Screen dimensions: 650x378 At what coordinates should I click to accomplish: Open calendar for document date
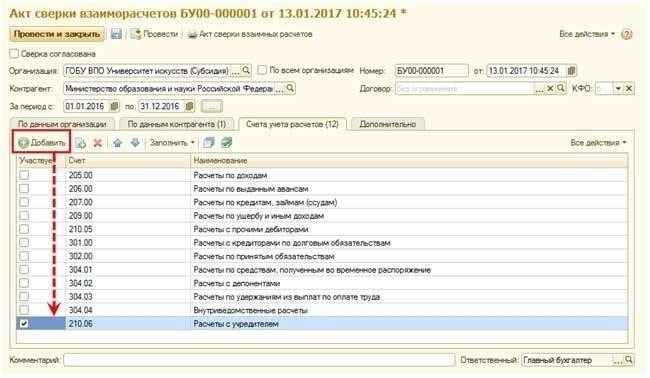click(571, 70)
